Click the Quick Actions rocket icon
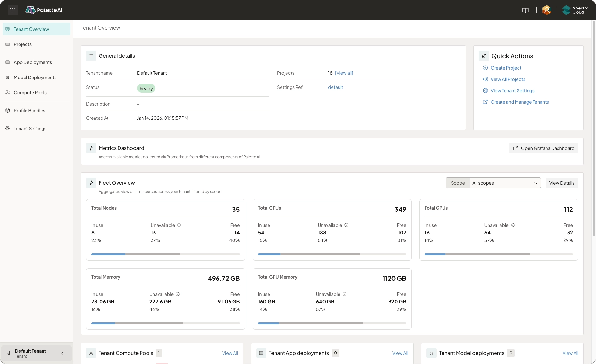This screenshot has height=364, width=596. click(x=484, y=56)
